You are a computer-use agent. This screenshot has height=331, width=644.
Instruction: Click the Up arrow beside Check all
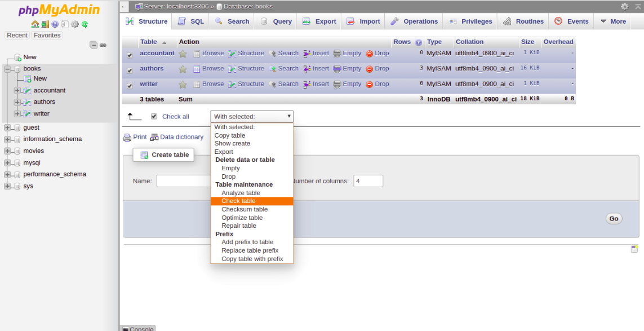point(135,116)
